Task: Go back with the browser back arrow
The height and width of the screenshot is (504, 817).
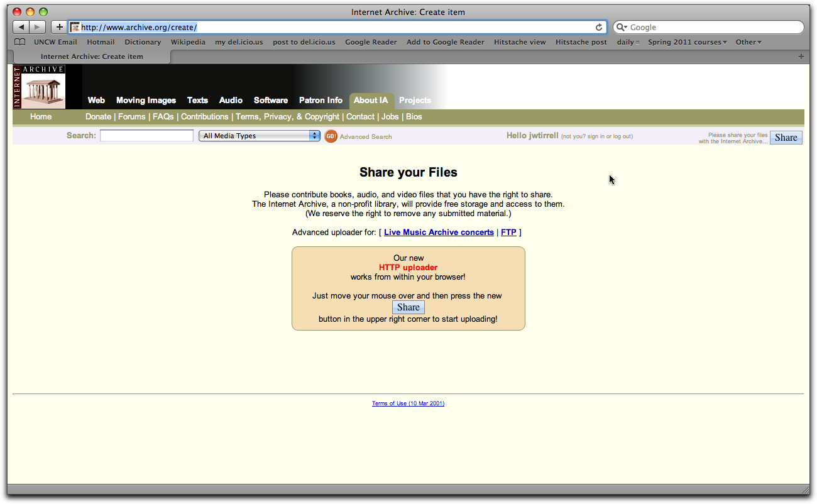Action: (x=21, y=27)
